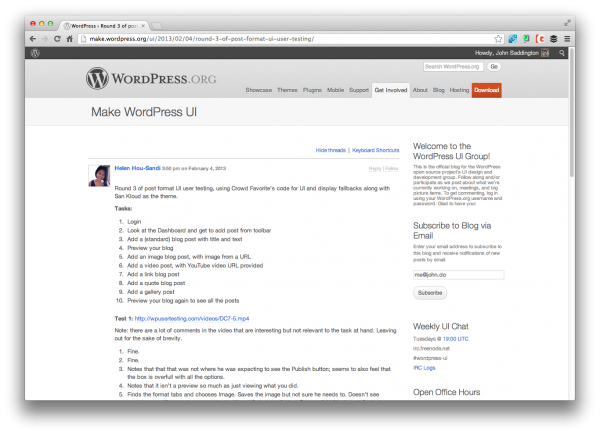Click the 'Tasks:' label in the post
Screen dimensions: 600x435
coord(123,209)
